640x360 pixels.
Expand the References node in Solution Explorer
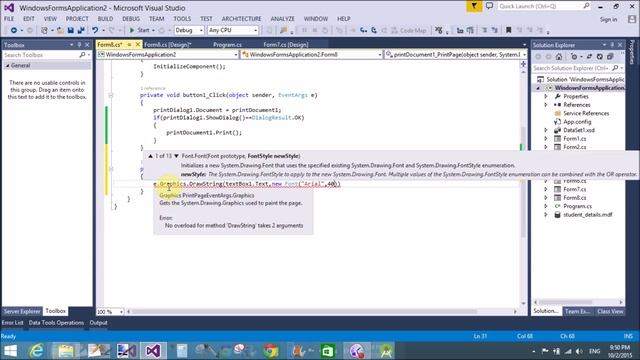pos(546,105)
